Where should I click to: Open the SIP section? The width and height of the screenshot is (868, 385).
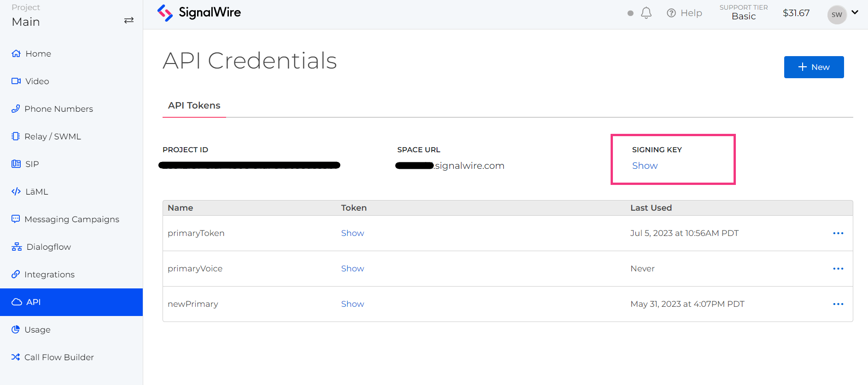tap(32, 164)
